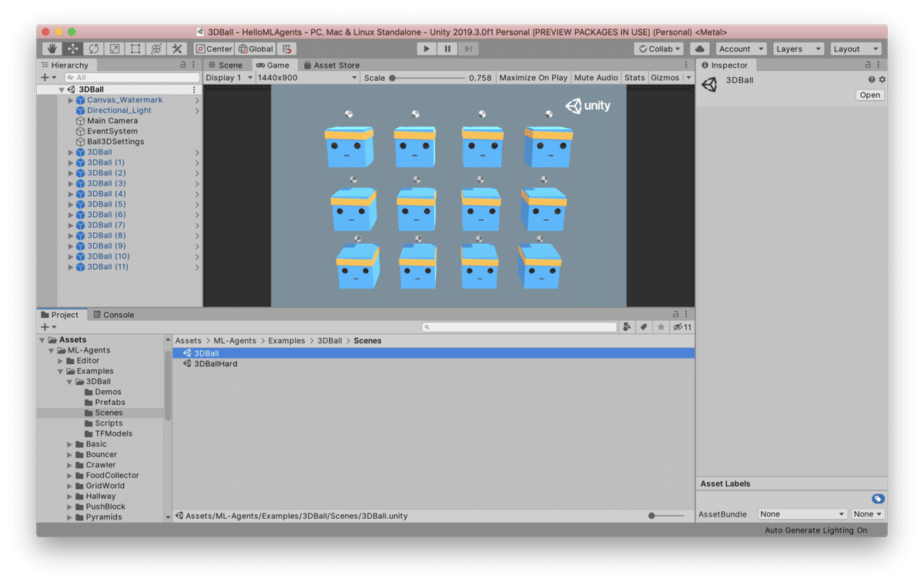The image size is (924, 585).
Task: Open the cloud services icon
Action: click(x=700, y=48)
